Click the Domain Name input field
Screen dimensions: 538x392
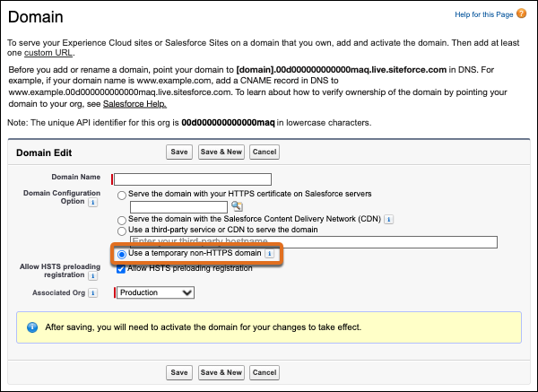(x=193, y=179)
